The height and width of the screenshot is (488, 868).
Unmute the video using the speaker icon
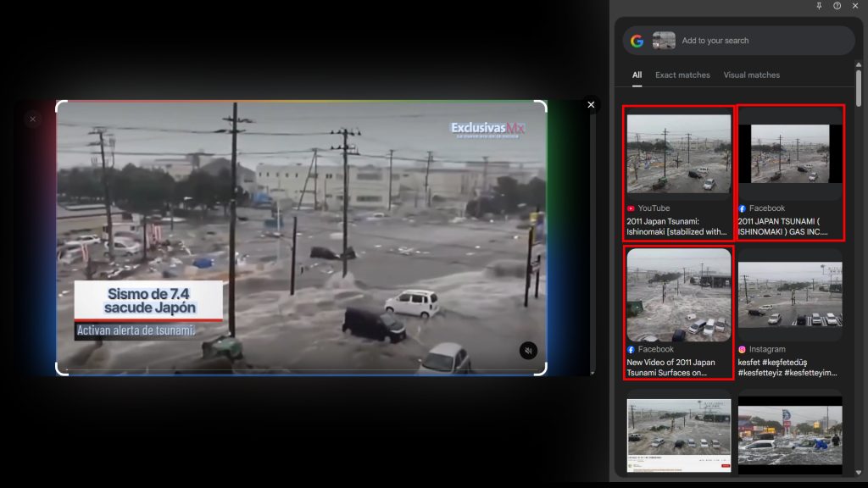[528, 351]
